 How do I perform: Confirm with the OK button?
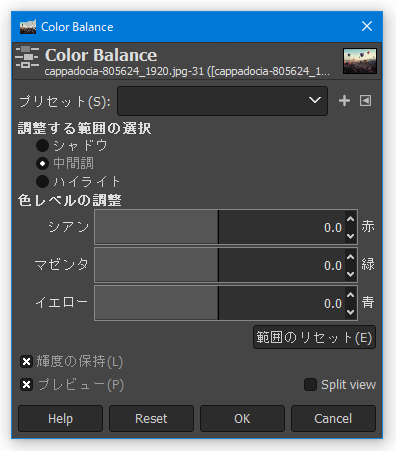(x=242, y=419)
